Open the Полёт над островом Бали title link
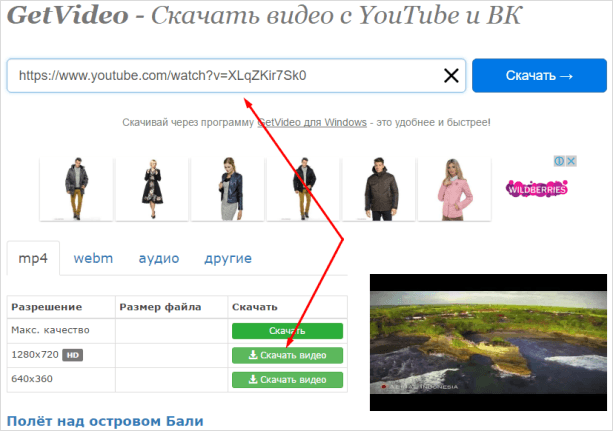Viewport: 613px width, 431px height. coord(105,421)
